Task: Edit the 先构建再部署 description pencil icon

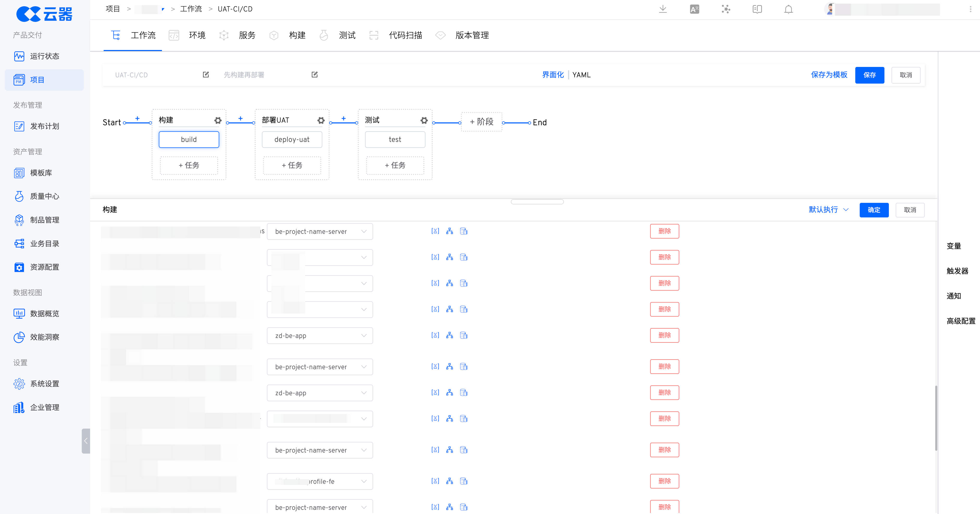Action: point(314,74)
